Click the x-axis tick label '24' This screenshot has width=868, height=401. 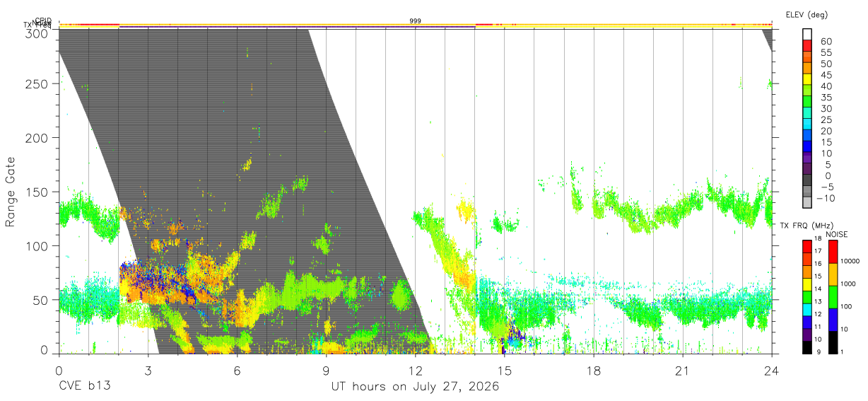click(x=771, y=370)
